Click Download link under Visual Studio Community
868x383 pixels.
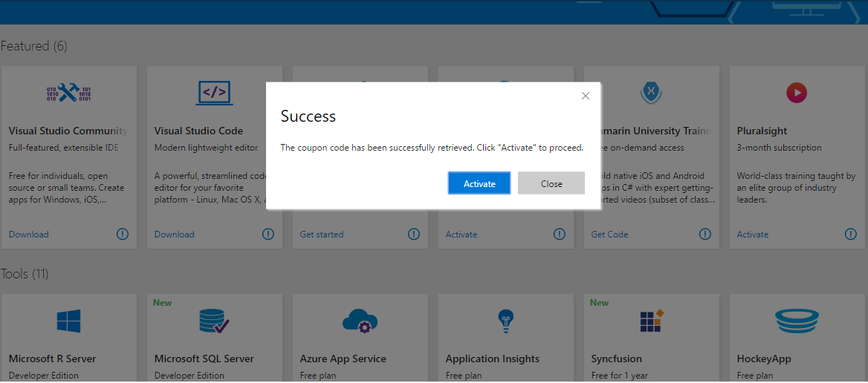pos(29,235)
